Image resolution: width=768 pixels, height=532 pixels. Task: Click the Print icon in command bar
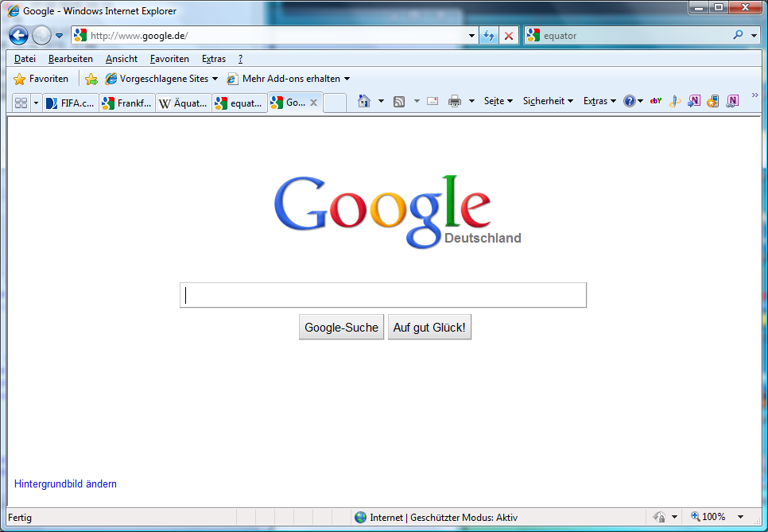(x=455, y=101)
